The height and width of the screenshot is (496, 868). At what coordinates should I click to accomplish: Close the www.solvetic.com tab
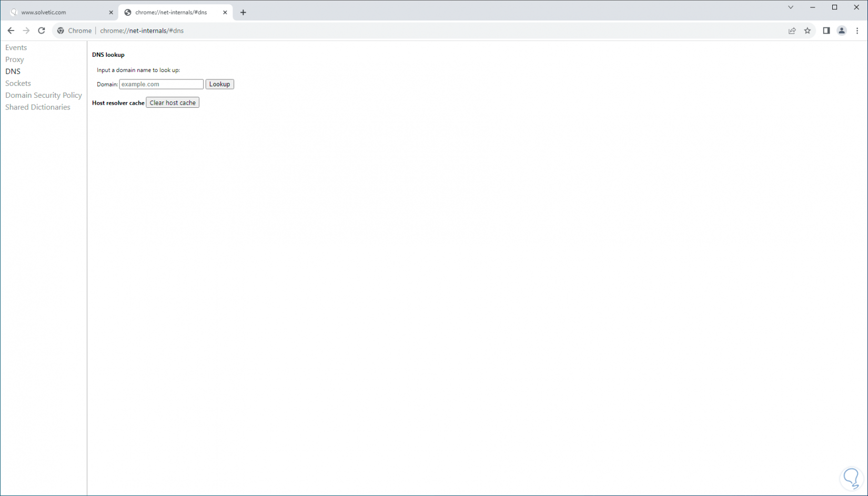tap(111, 12)
